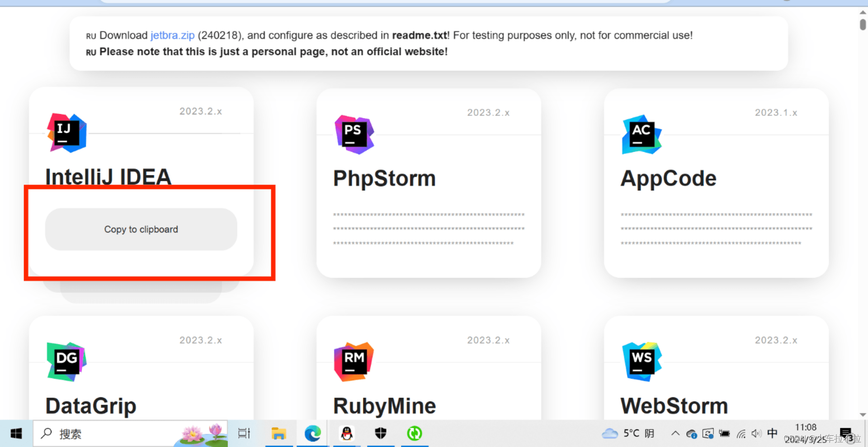Viewport: 868px width, 447px height.
Task: Click Copy to clipboard for IntelliJ IDEA
Action: (x=141, y=229)
